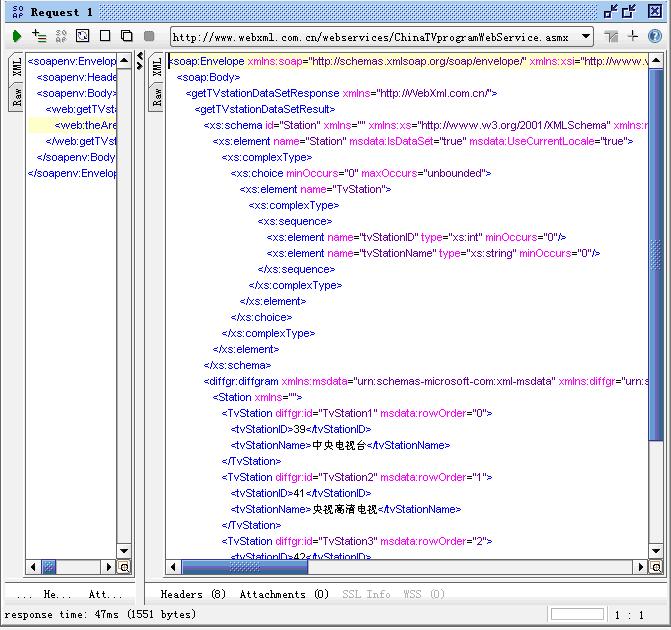
Task: Click the help question mark icon
Action: tap(655, 36)
